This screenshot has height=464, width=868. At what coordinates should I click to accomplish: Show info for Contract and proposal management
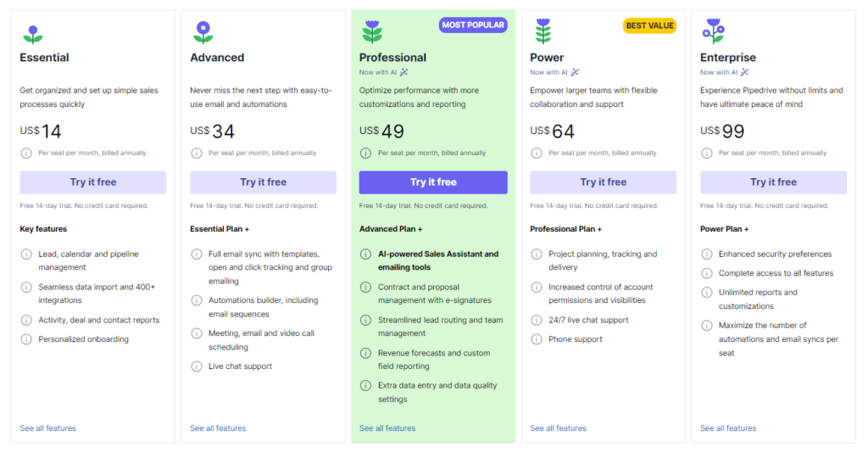(365, 288)
